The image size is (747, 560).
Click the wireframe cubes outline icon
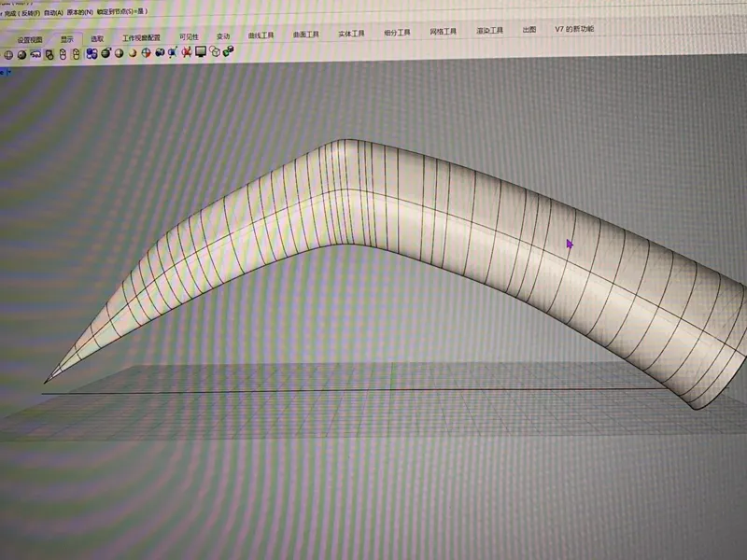pos(215,50)
